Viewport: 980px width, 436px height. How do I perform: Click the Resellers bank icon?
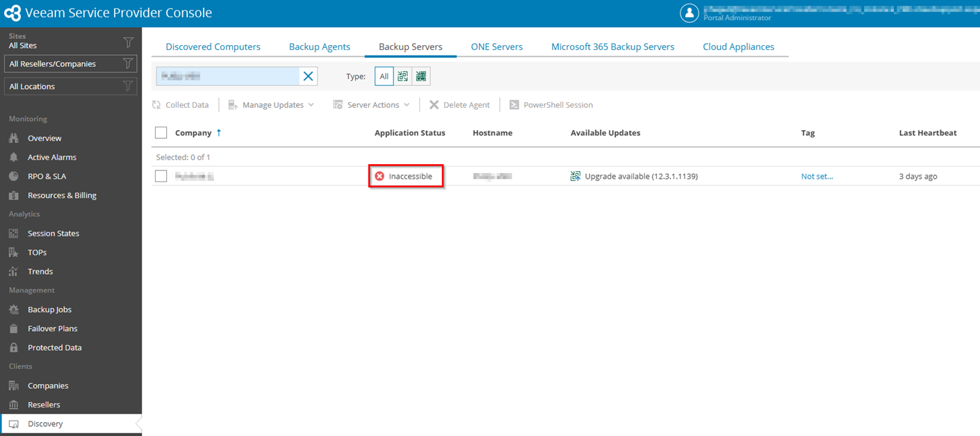[14, 405]
